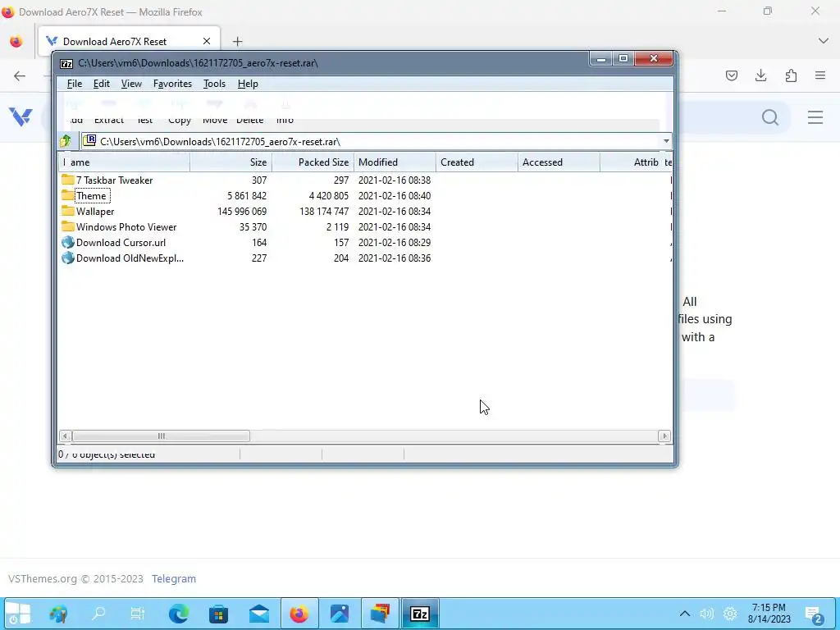Click the Copy toolbar button

tap(180, 112)
